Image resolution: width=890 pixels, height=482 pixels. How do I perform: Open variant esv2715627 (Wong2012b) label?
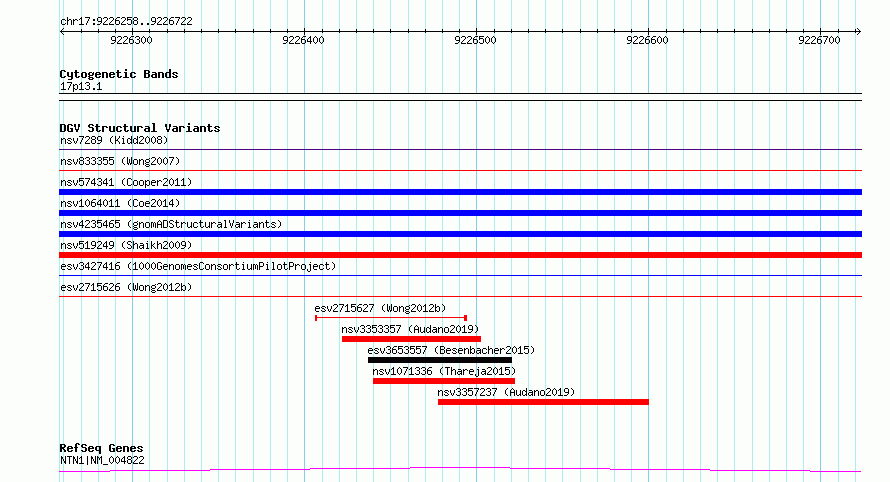(380, 308)
